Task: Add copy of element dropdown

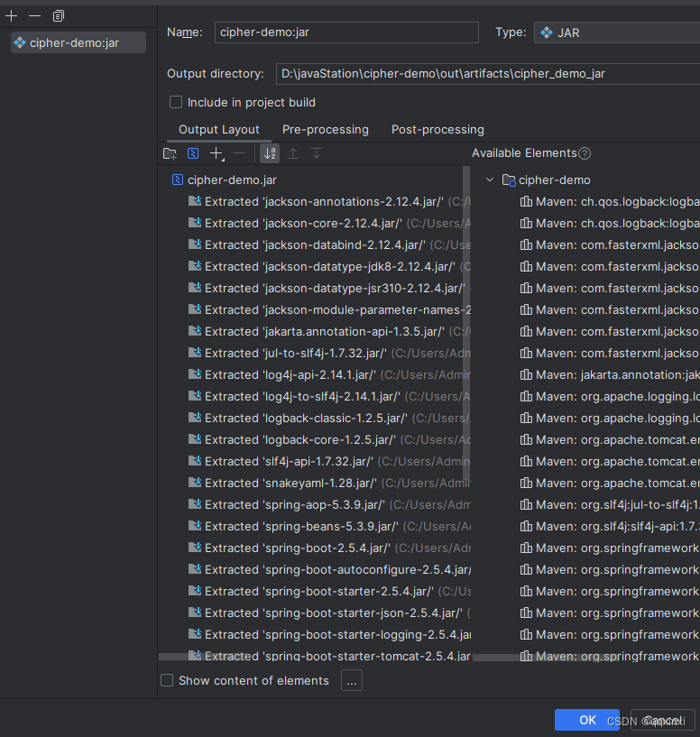Action: click(x=216, y=153)
